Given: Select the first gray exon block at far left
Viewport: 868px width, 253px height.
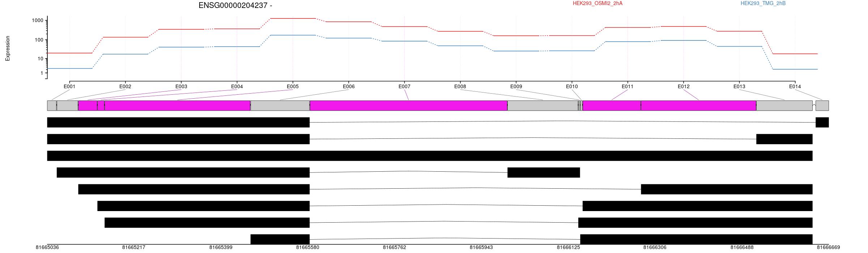Looking at the screenshot, I should (52, 106).
